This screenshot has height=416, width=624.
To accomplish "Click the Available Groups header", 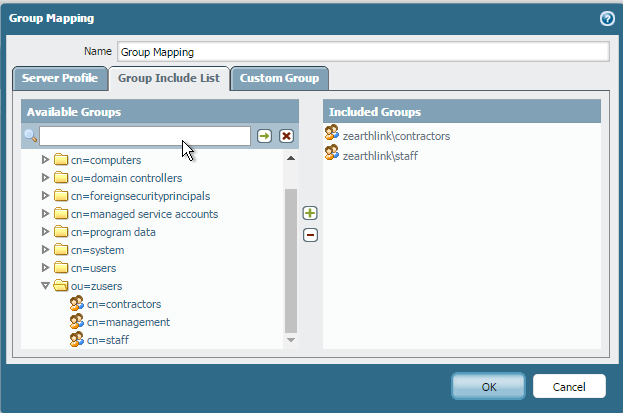I will coord(160,111).
